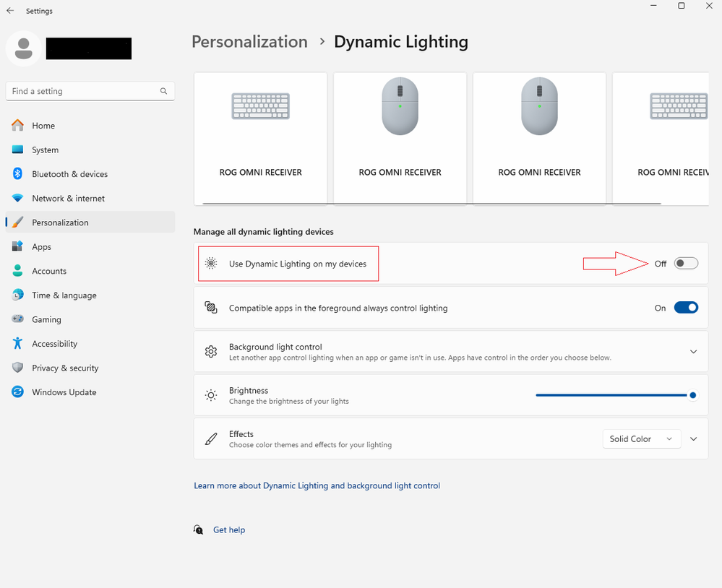
Task: Open Learn more about Dynamic Lighting link
Action: pos(317,486)
